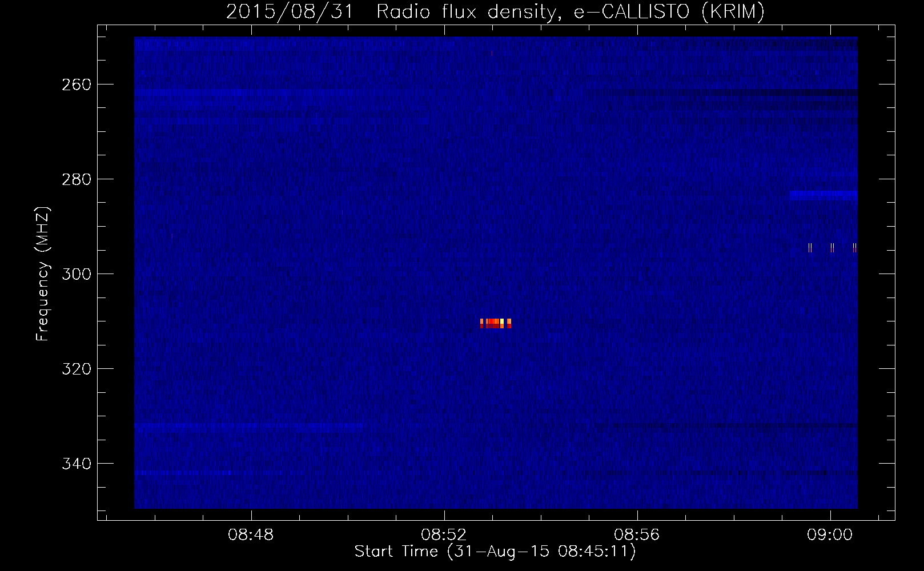Click the 260 frequency tick label
Screen dimensions: 924x571
point(76,85)
